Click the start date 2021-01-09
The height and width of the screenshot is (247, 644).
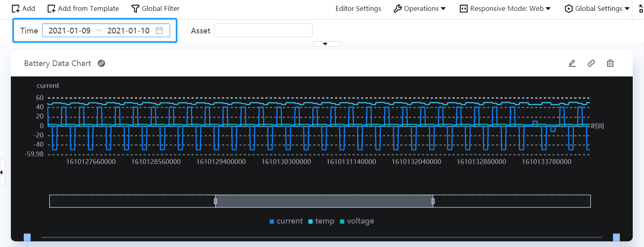[x=70, y=31]
